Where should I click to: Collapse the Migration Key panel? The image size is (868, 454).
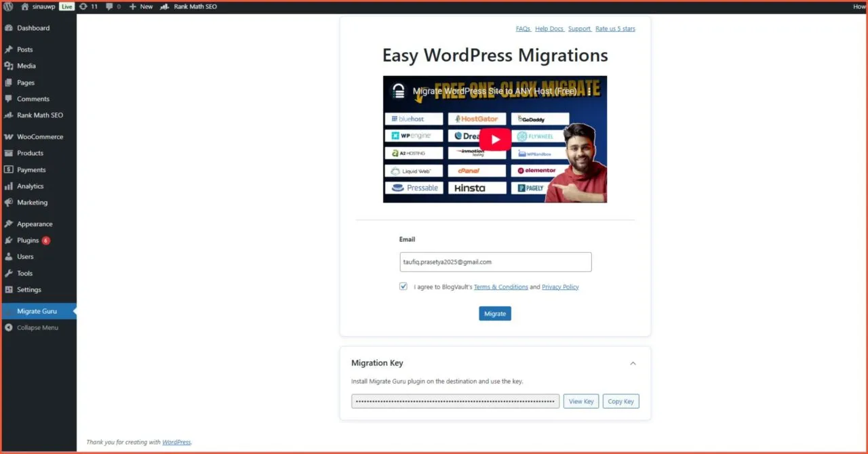click(633, 363)
